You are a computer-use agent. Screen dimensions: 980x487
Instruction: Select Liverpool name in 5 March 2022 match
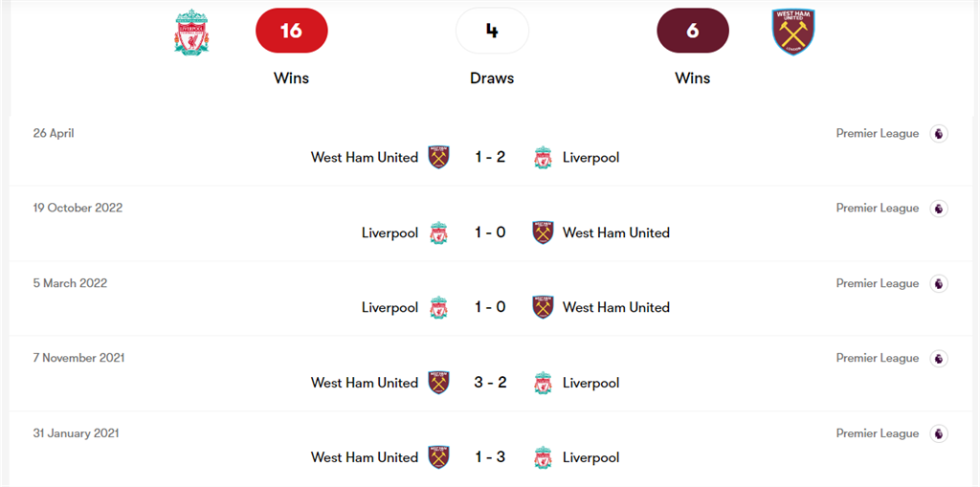point(390,307)
